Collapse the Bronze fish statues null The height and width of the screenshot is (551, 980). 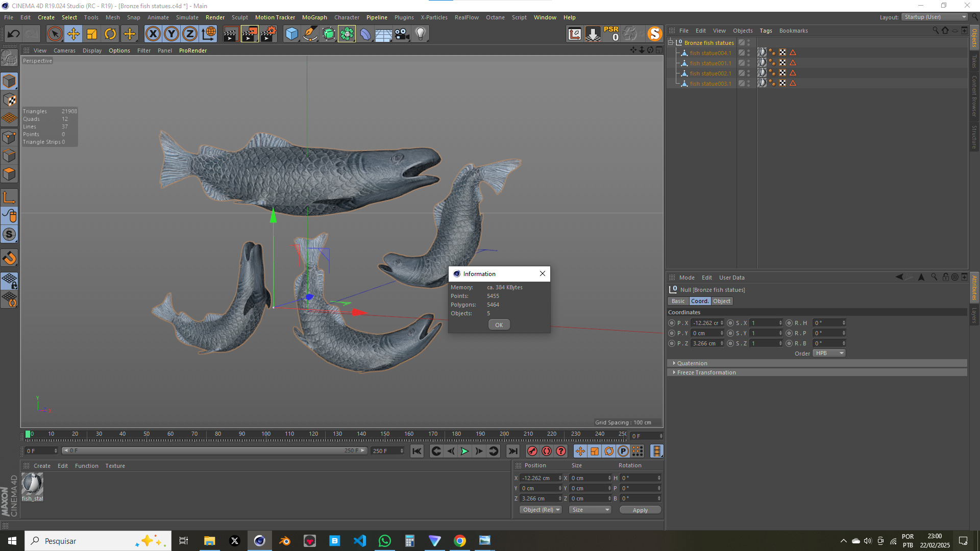pos(671,43)
